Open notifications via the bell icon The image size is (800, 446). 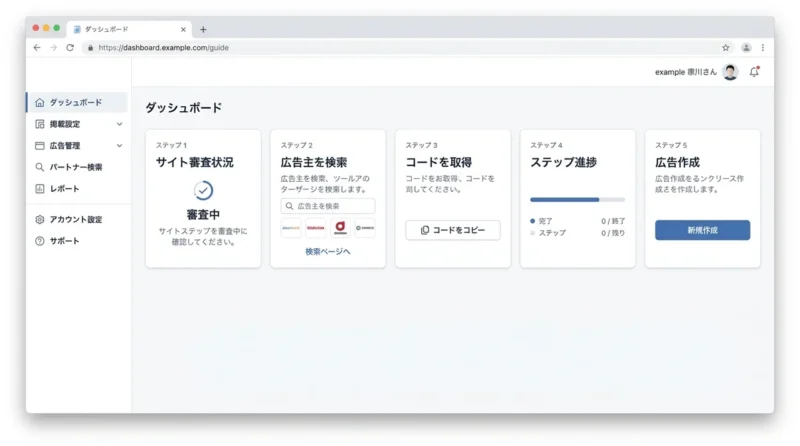tap(754, 72)
